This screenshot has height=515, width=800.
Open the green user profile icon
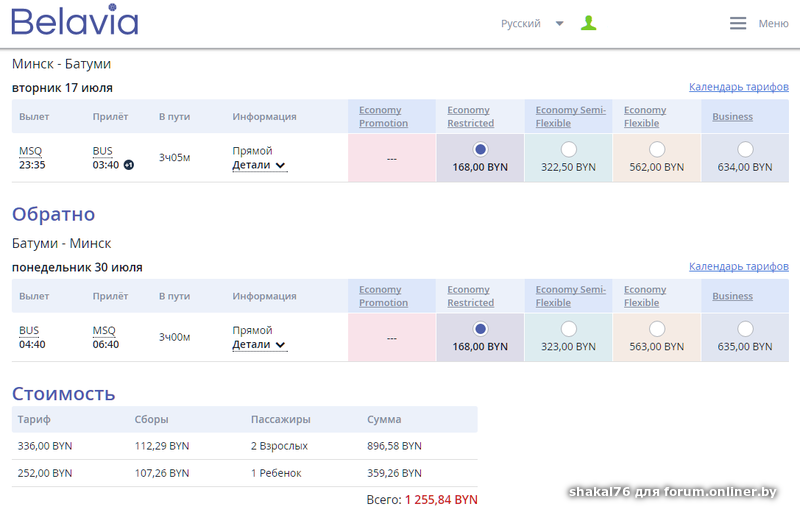tap(589, 23)
